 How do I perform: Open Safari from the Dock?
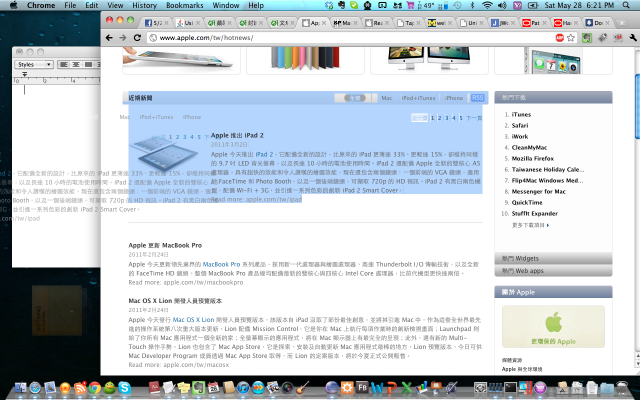point(35,387)
